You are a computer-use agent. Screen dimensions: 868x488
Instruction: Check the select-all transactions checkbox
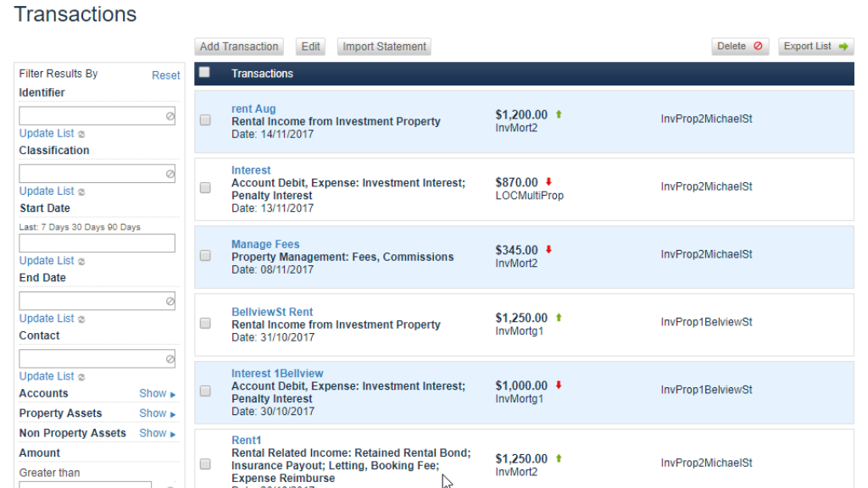point(204,73)
